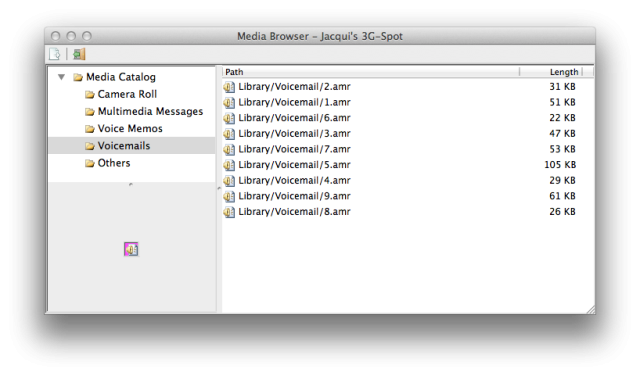Click the audio icon beside 1.amr
640x376 pixels.
[x=229, y=102]
